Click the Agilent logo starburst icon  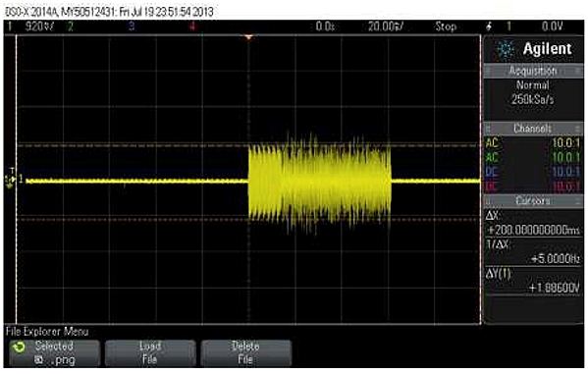tap(506, 49)
